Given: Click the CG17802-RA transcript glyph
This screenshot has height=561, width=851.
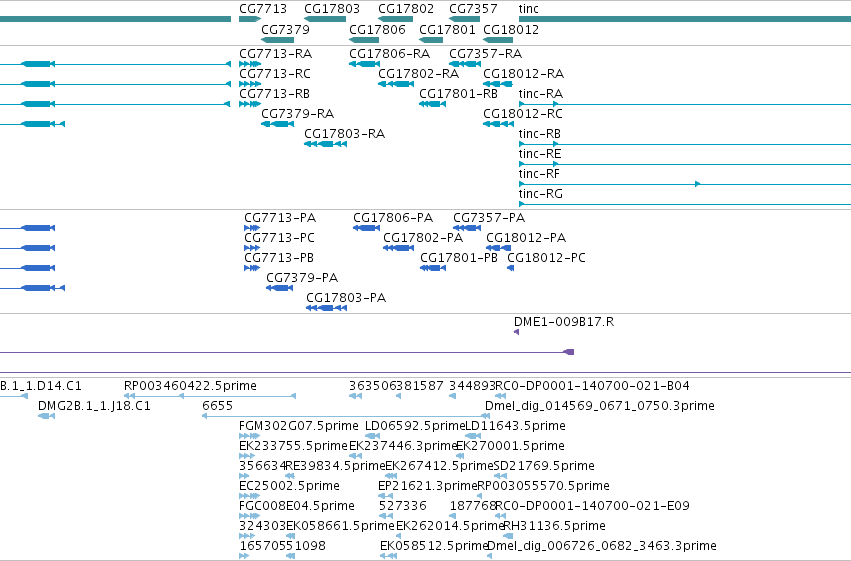Looking at the screenshot, I should pos(396,84).
